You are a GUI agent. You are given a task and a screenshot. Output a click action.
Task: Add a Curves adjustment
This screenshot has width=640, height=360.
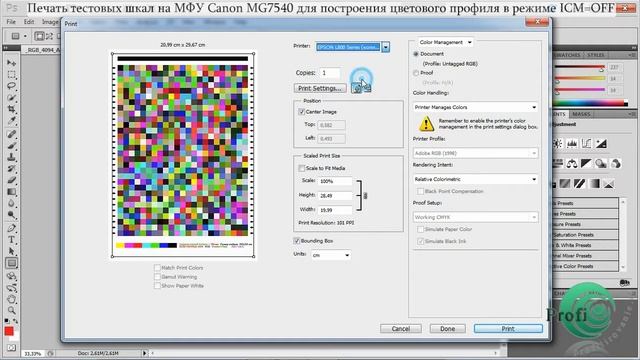(586, 143)
